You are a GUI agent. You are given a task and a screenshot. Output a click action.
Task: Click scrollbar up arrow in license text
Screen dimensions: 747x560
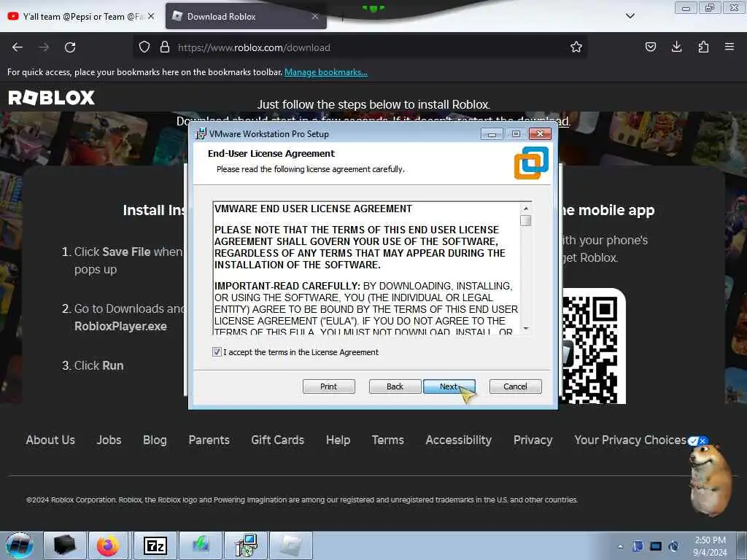(x=526, y=209)
